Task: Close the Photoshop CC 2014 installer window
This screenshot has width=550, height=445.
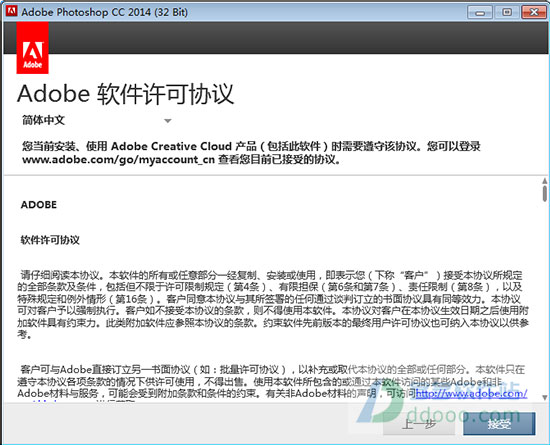Action: click(x=534, y=12)
